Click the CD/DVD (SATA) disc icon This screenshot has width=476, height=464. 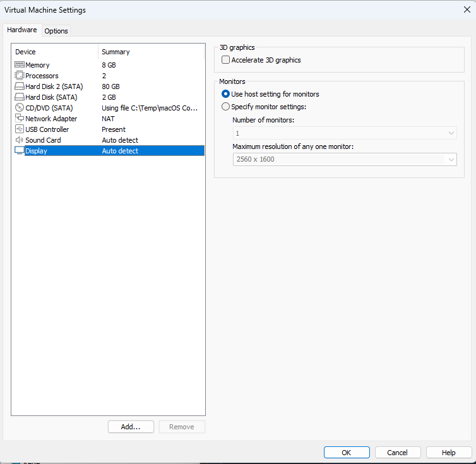(x=19, y=108)
